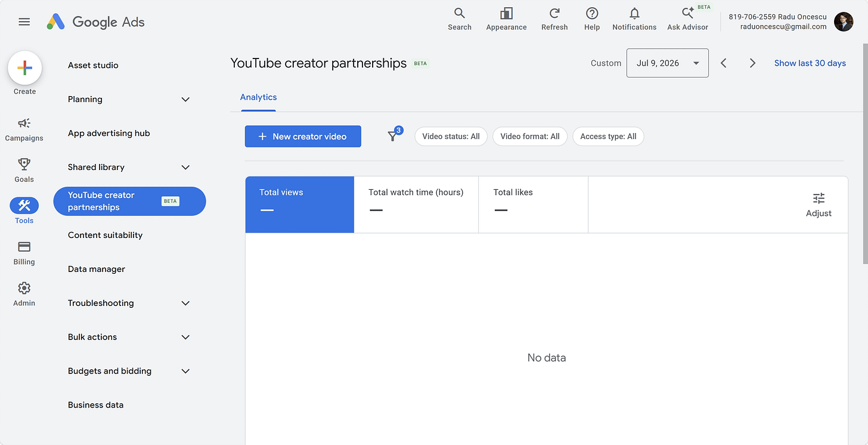
Task: Click Show last 30 days link
Action: pos(810,63)
